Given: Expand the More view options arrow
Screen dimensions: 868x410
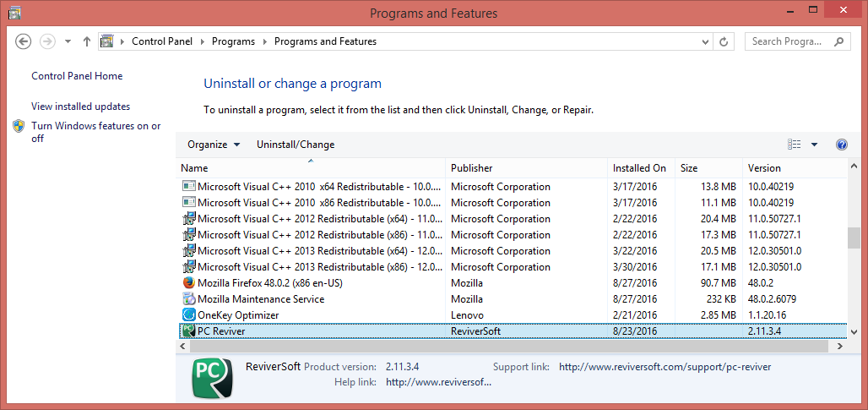Looking at the screenshot, I should point(814,145).
